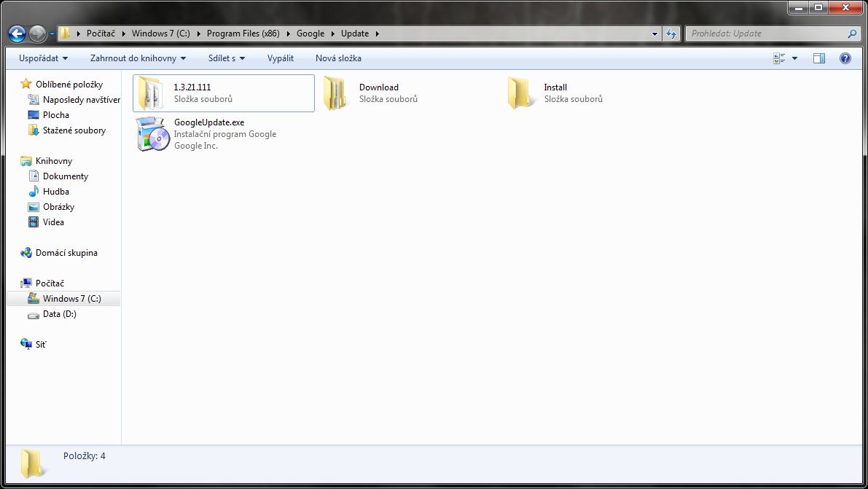The width and height of the screenshot is (868, 489).
Task: Open the Windows 7 (C:) drive in sidebar
Action: pos(72,299)
